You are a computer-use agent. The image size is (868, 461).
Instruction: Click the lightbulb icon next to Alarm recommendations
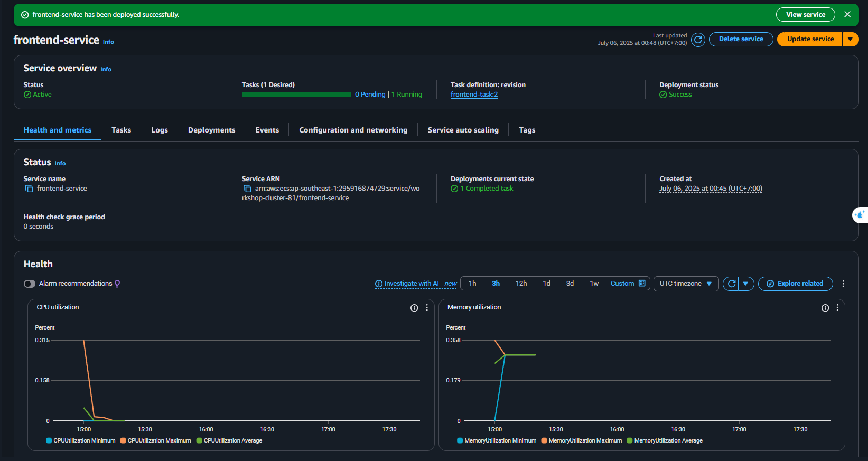pos(117,284)
